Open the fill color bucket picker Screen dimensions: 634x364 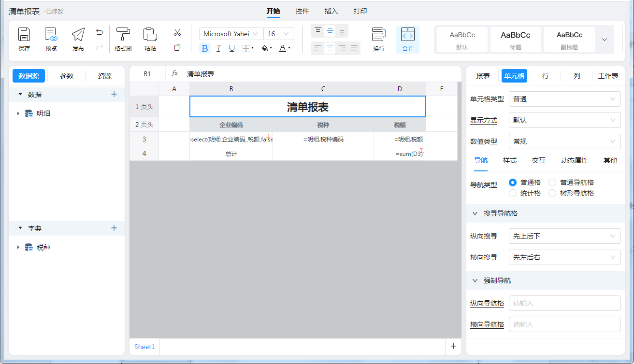click(266, 48)
